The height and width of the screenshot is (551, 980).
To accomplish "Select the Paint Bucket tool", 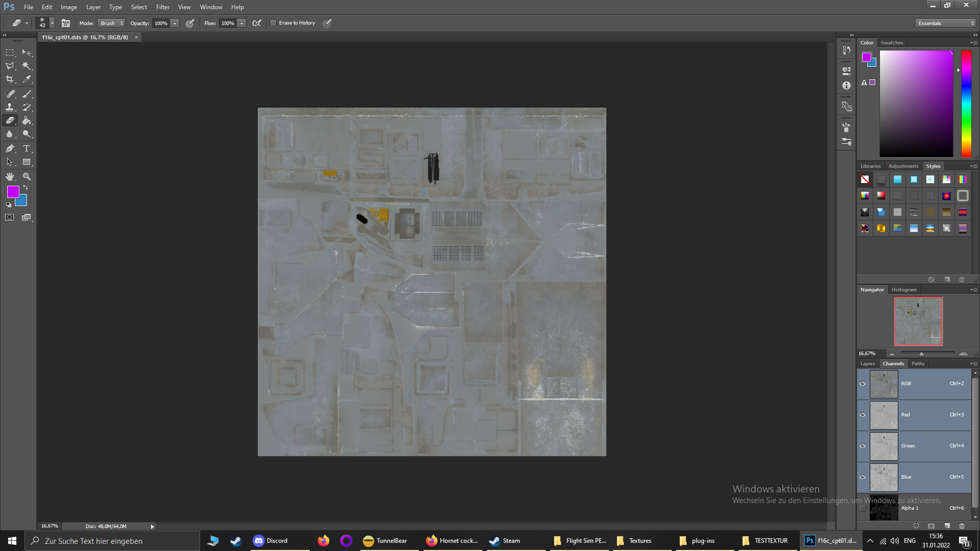I will tap(27, 120).
